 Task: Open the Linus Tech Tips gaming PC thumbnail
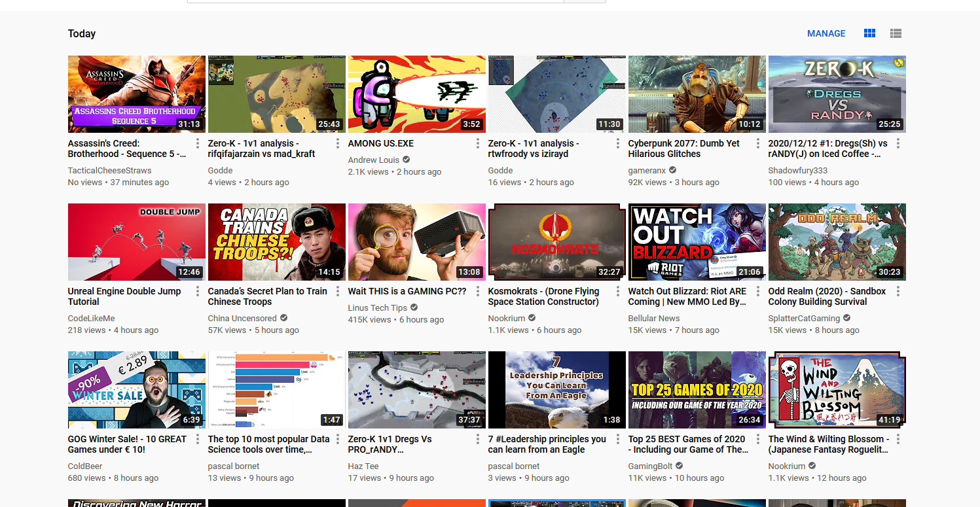[417, 242]
